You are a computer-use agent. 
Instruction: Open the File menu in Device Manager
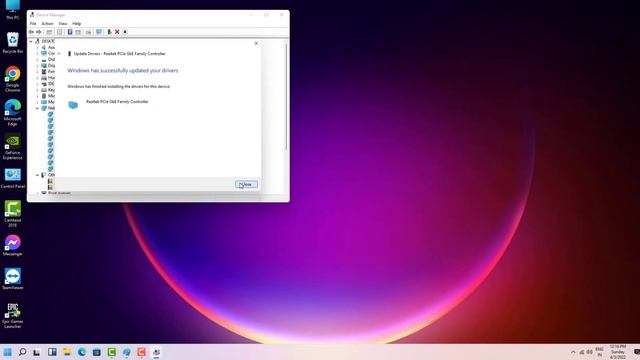[33, 24]
